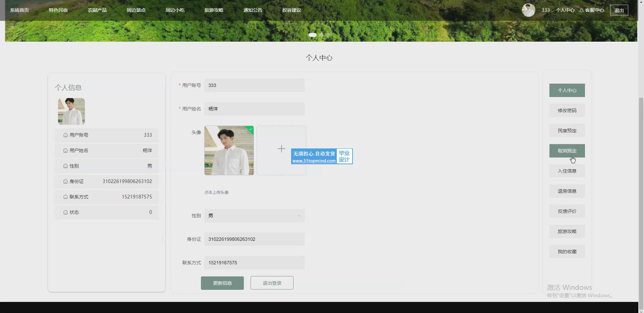Click the 用户姓名 input containing 杨洋

(255, 109)
